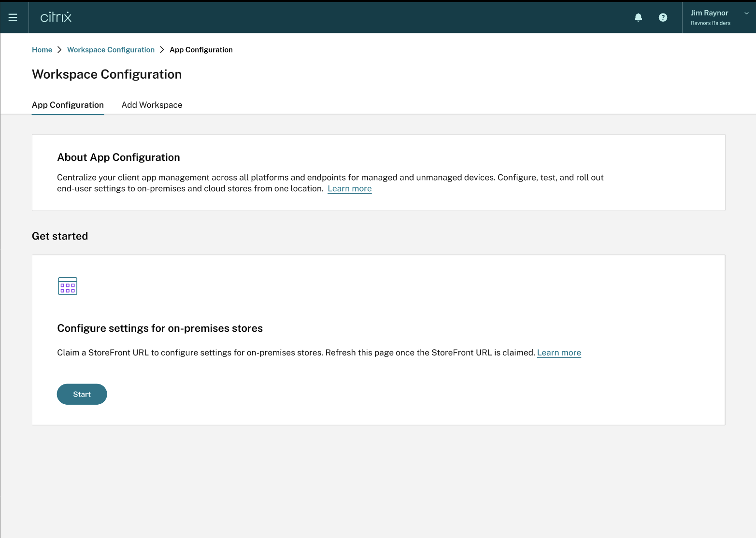Click the Raynors Raiders organization name
This screenshot has height=538, width=756.
point(710,23)
